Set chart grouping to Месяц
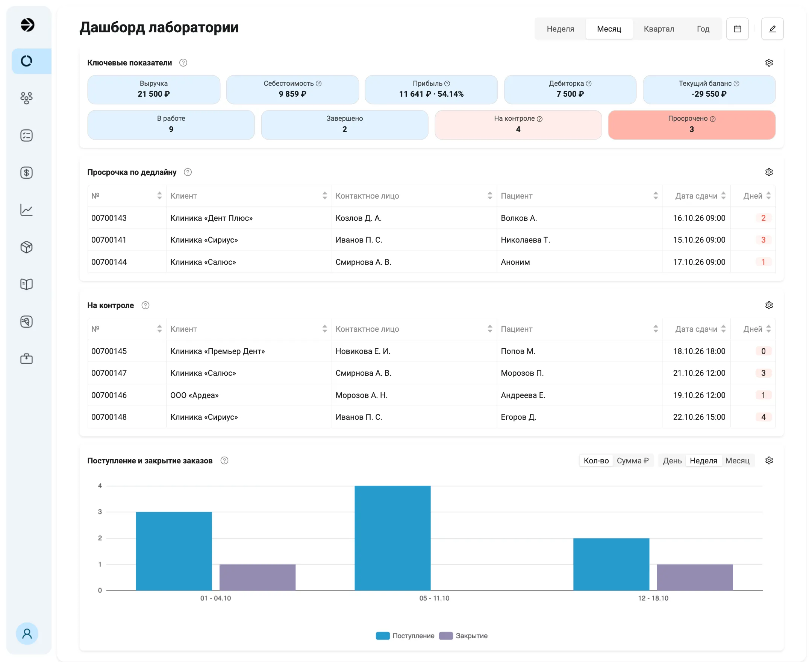 pyautogui.click(x=737, y=461)
